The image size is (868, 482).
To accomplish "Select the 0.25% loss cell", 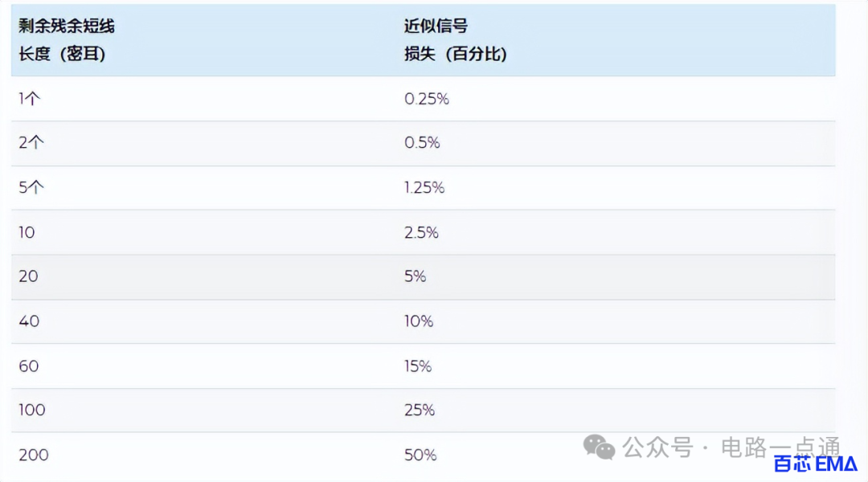I will click(x=426, y=99).
